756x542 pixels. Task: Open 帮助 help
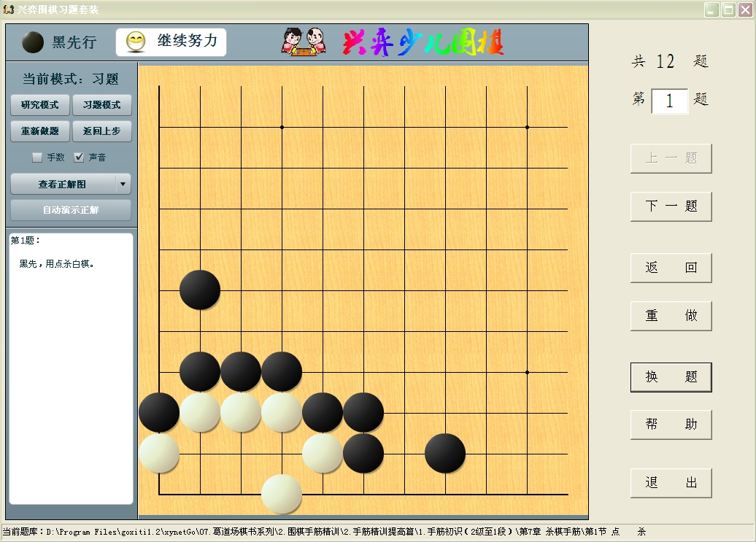[671, 425]
